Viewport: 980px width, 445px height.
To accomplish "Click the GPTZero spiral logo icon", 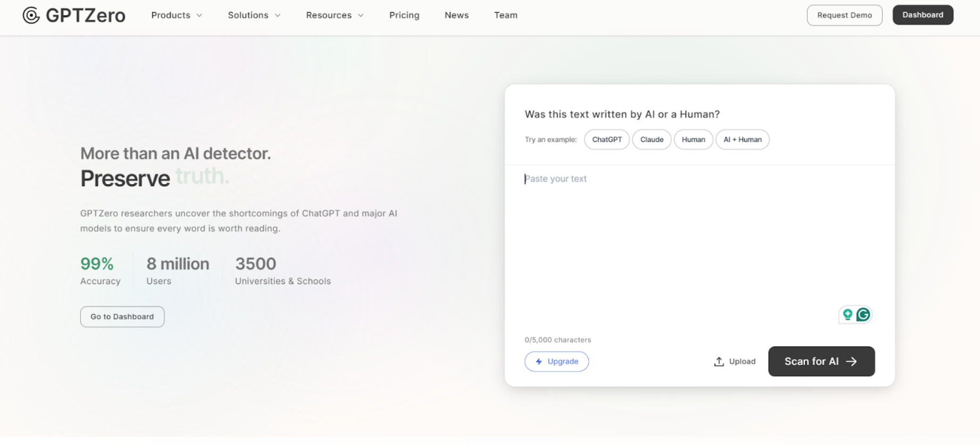I will pos(31,15).
